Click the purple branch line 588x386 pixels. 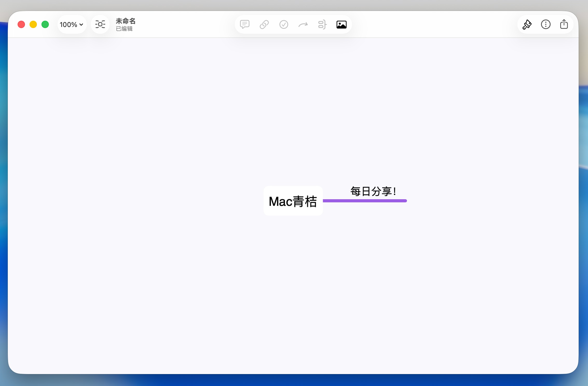(365, 201)
